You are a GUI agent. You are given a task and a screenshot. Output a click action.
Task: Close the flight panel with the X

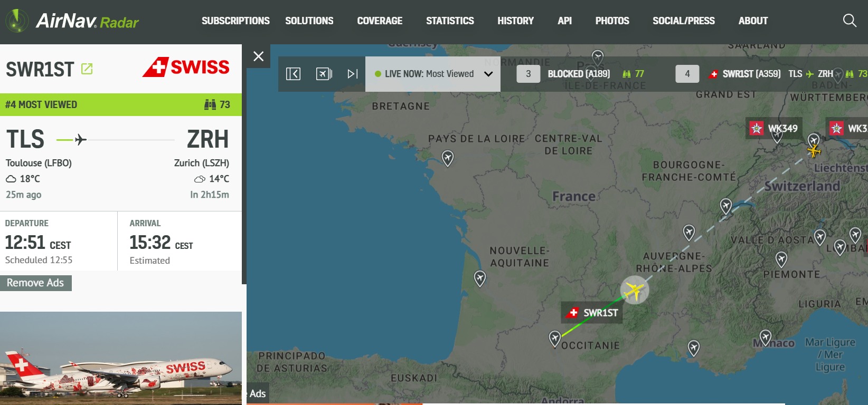click(x=258, y=56)
